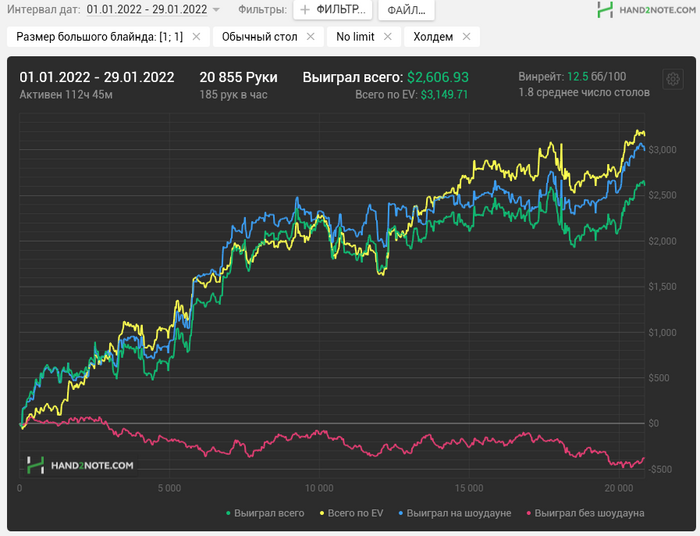Click the -$500 y-axis label

(661, 470)
